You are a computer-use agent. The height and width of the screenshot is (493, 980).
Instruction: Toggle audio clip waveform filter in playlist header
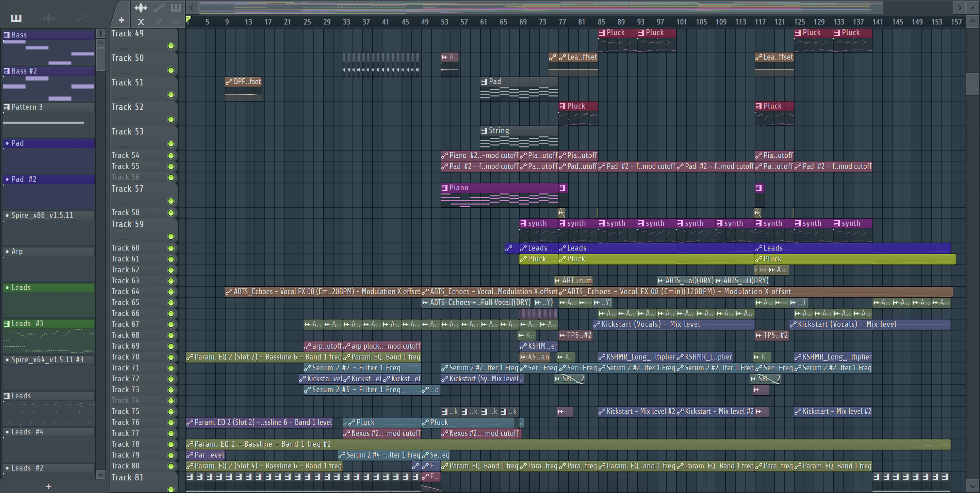coord(141,7)
